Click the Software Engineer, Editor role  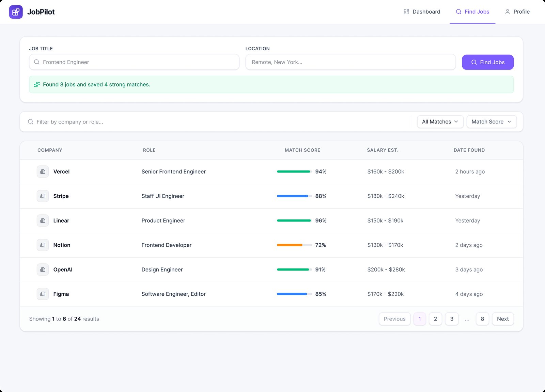[174, 294]
